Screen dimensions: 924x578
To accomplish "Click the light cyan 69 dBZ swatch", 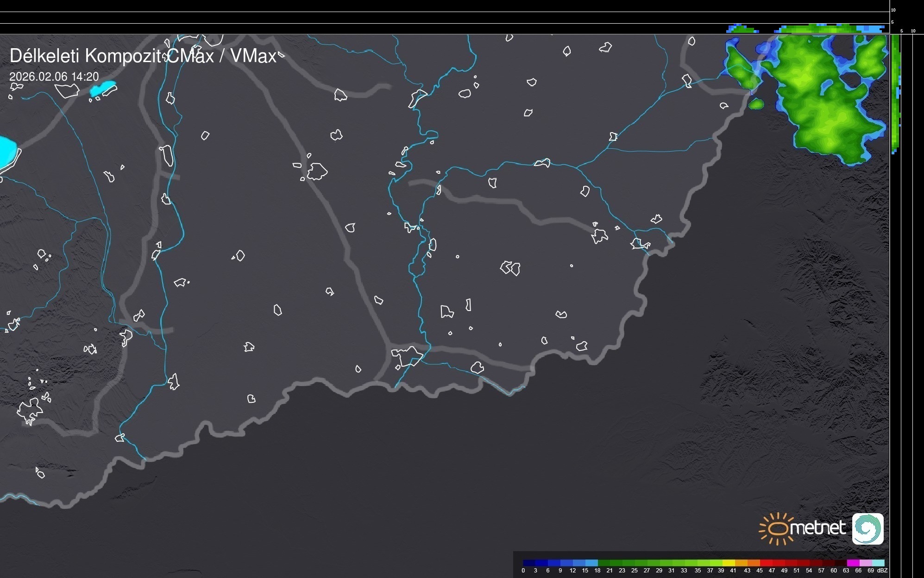I will coord(878,563).
